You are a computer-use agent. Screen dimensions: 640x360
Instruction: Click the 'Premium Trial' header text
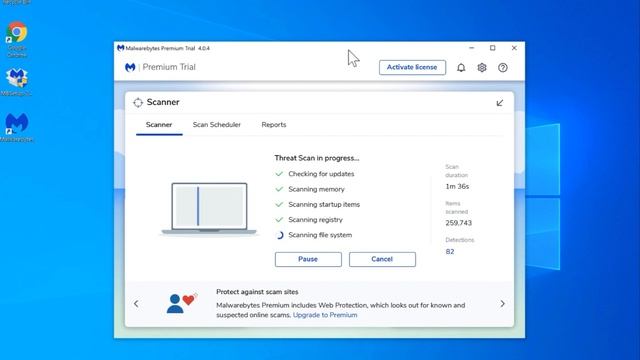pos(169,67)
